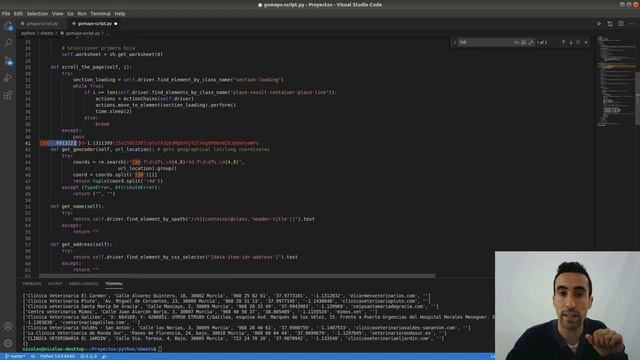This screenshot has width=640, height=360.
Task: Open the Explorer view in the activity bar
Action: click(x=8, y=27)
